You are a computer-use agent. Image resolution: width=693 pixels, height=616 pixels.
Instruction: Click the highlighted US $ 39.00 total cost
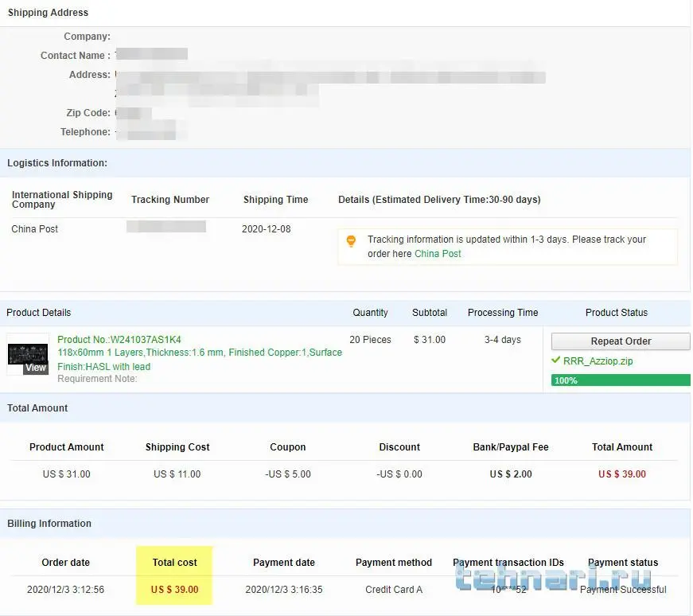(175, 590)
